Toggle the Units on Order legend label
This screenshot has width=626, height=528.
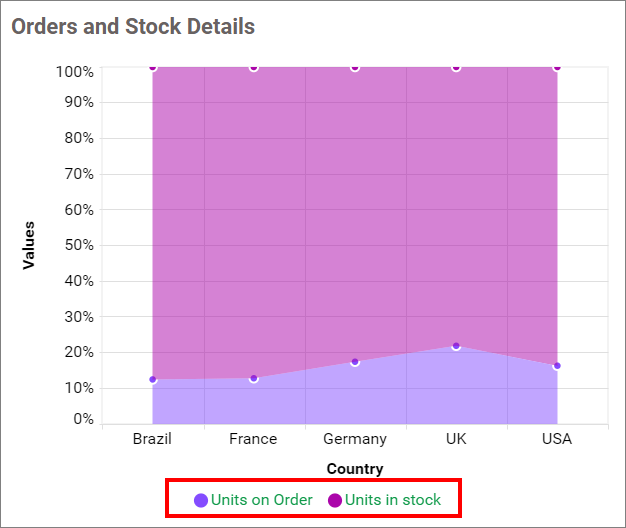262,500
